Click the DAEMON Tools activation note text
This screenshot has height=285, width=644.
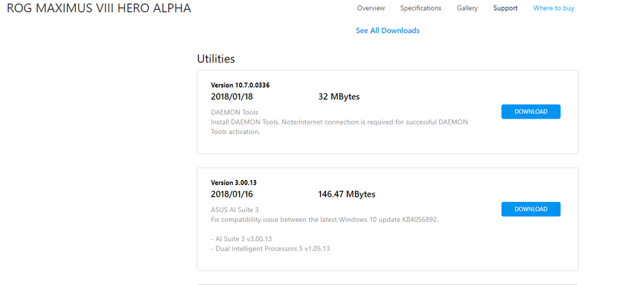(339, 127)
